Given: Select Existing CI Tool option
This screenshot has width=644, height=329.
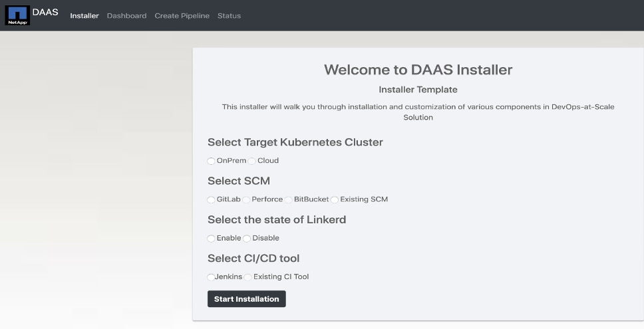Looking at the screenshot, I should pyautogui.click(x=247, y=277).
